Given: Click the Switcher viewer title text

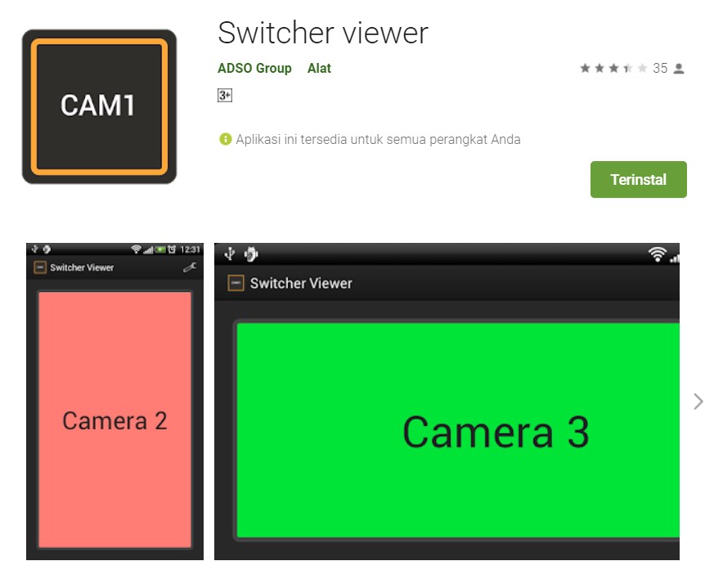Looking at the screenshot, I should point(323,33).
